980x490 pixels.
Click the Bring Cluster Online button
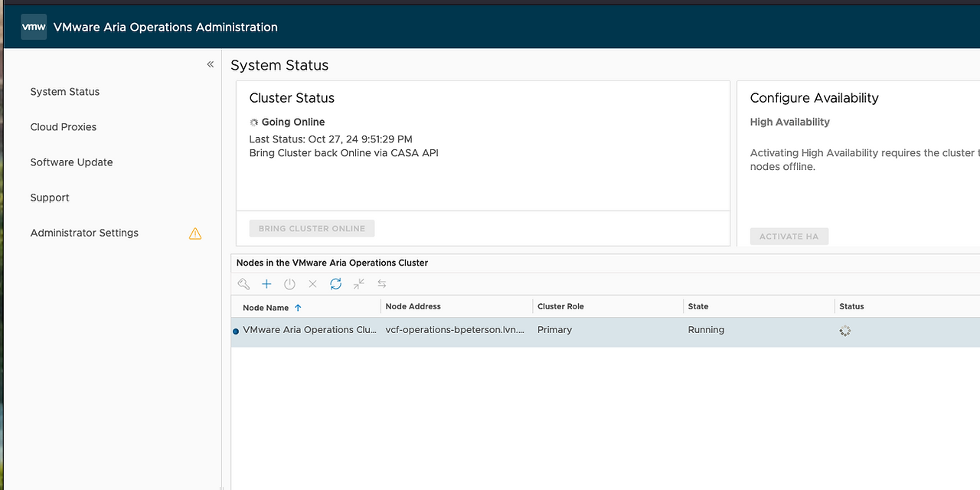(x=312, y=228)
